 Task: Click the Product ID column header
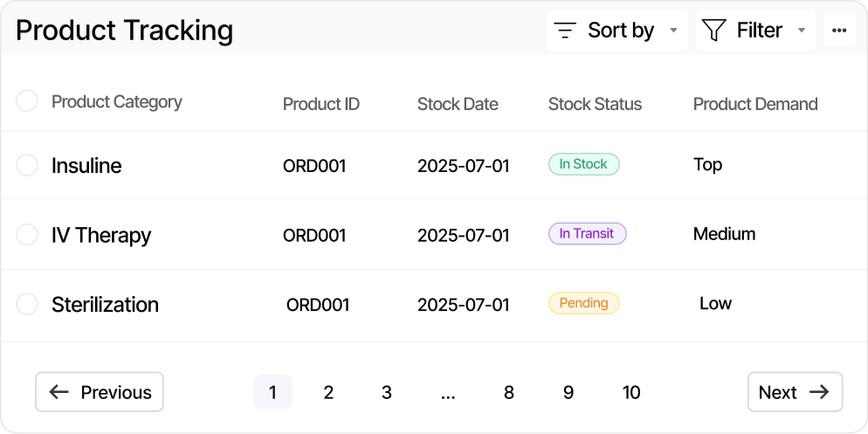(321, 104)
